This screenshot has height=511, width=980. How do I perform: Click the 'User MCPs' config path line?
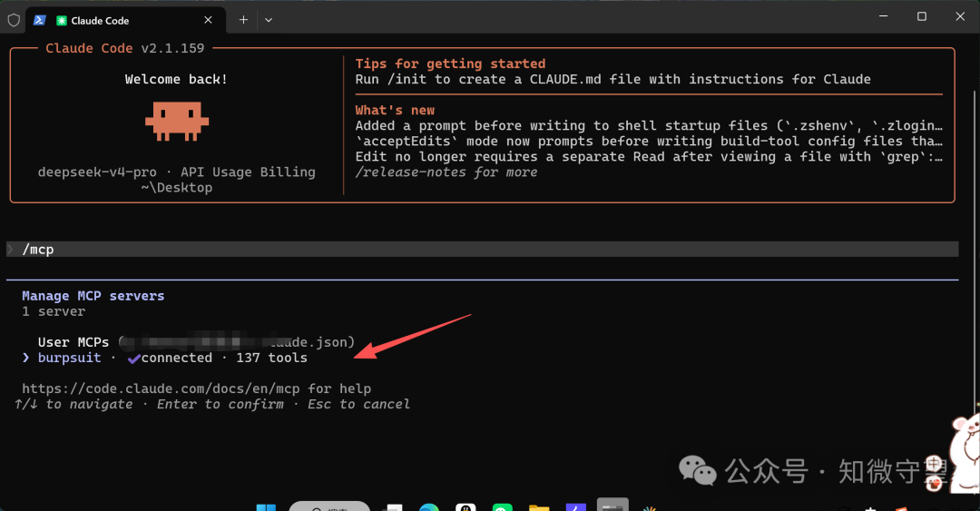[x=196, y=342]
